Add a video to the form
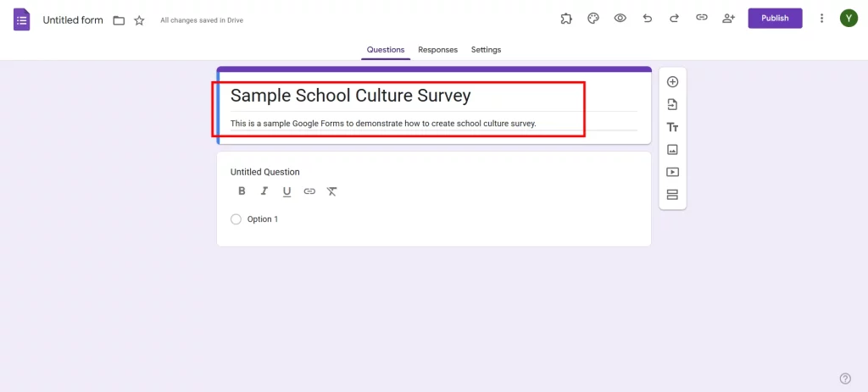The height and width of the screenshot is (392, 868). [672, 172]
